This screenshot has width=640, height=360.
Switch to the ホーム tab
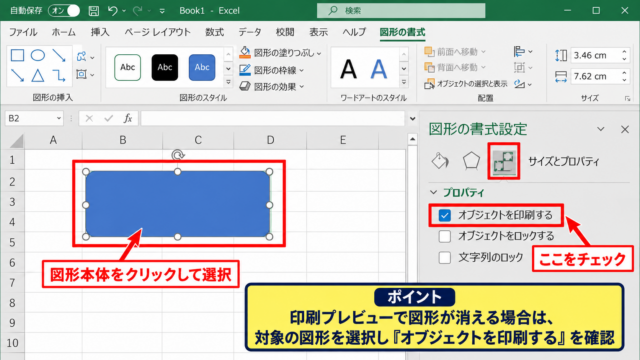click(64, 32)
